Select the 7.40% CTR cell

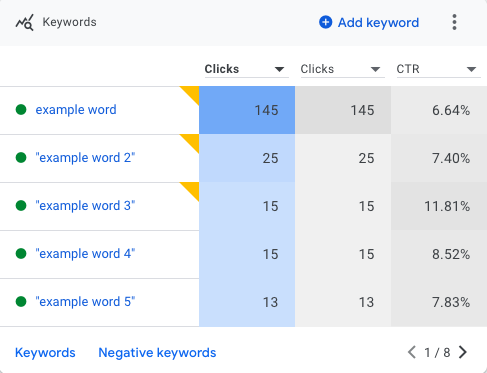click(x=439, y=158)
